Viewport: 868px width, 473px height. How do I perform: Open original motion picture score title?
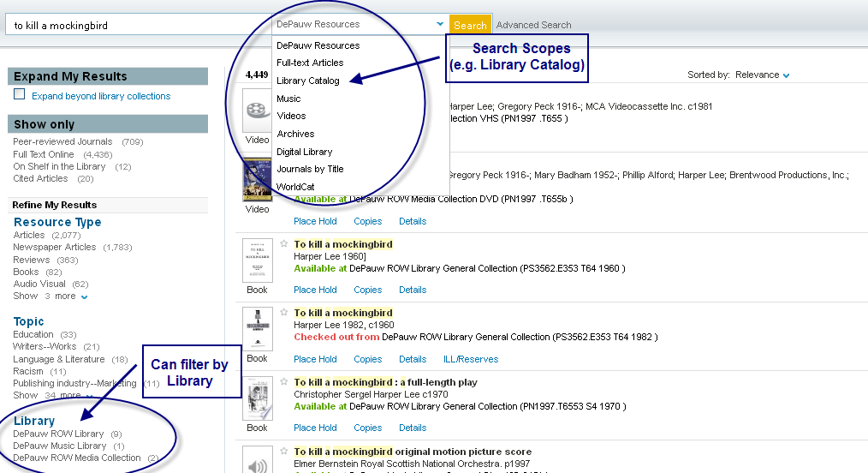413,452
